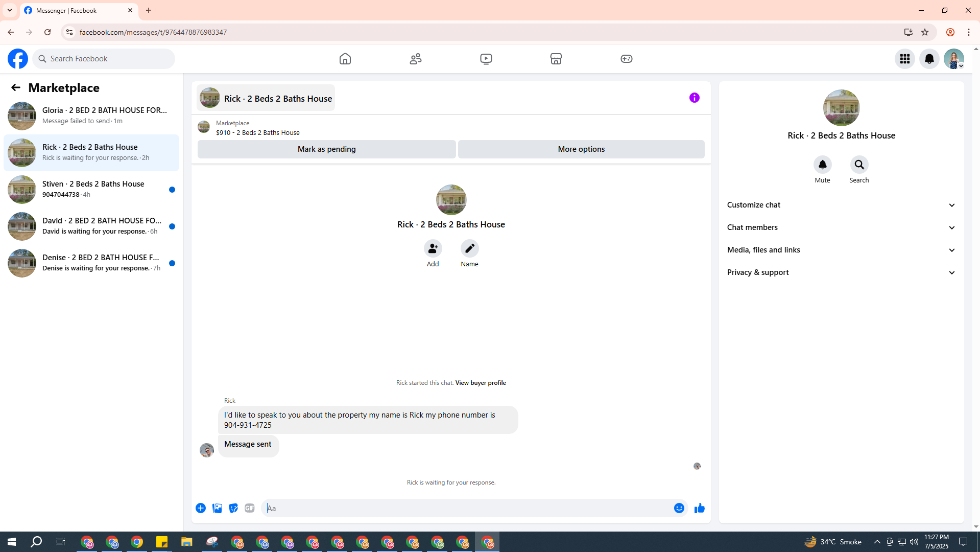Click the Rick sender name label
Screen dimensions: 980x552
click(230, 401)
